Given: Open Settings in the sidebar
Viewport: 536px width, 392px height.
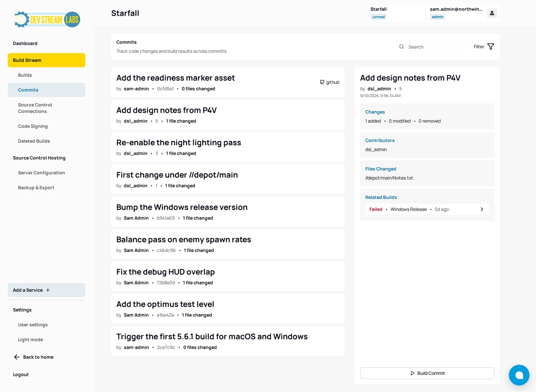Looking at the screenshot, I should pyautogui.click(x=22, y=310).
